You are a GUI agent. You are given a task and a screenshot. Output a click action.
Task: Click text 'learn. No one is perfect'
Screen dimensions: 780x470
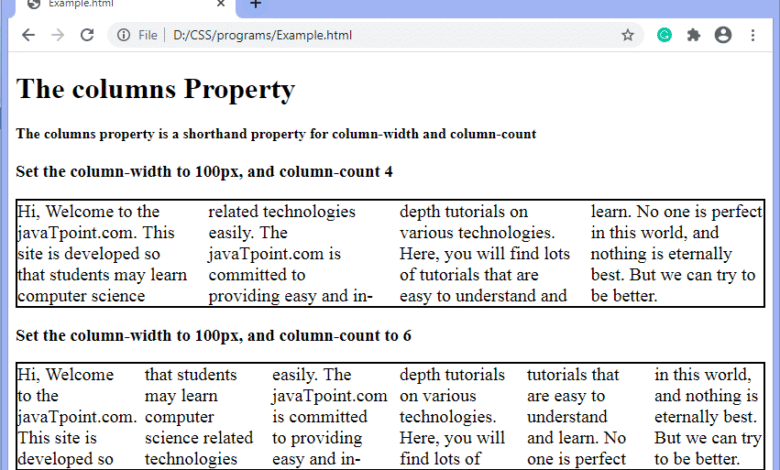(677, 211)
